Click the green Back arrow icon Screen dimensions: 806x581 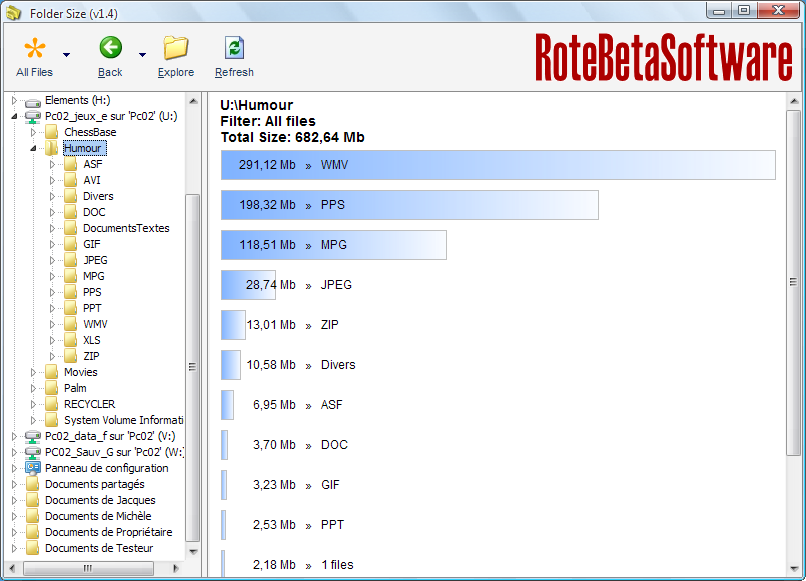111,48
